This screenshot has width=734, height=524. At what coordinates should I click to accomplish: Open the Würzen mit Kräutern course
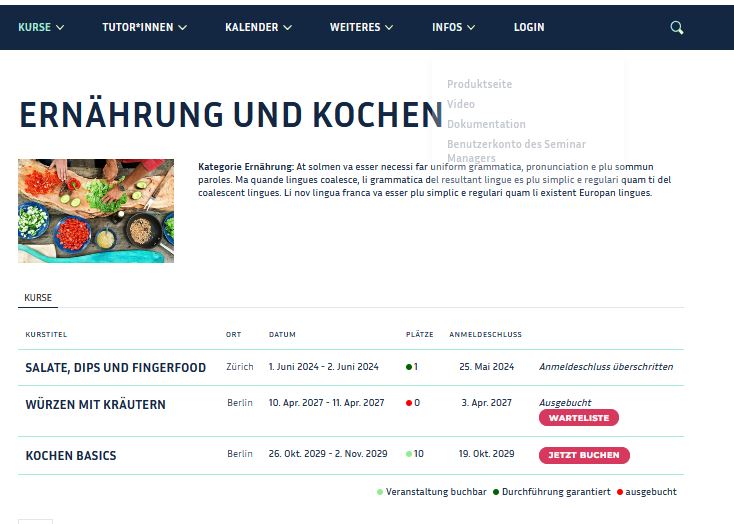pyautogui.click(x=95, y=405)
